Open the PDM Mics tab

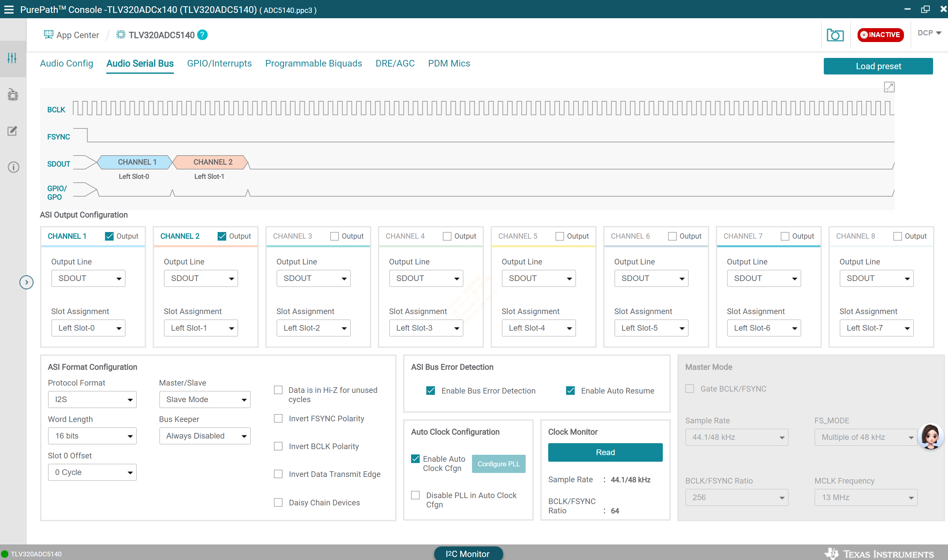(449, 64)
